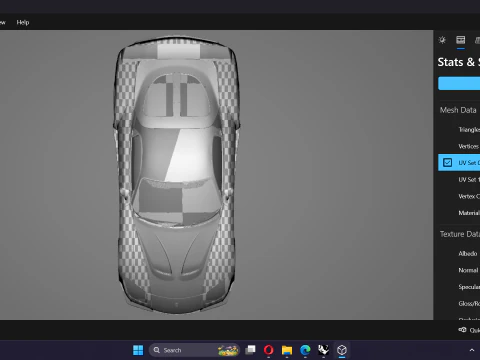Select Gloss/Roughness under Texture Data
480x360 pixels.
pyautogui.click(x=469, y=304)
